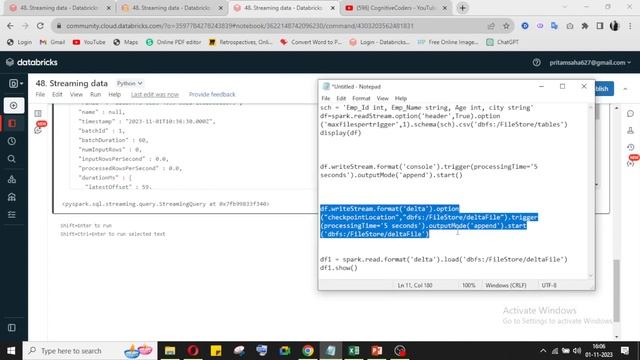Open Recents clock icon in sidebar
Screen dimensions: 640x360
click(x=12, y=141)
